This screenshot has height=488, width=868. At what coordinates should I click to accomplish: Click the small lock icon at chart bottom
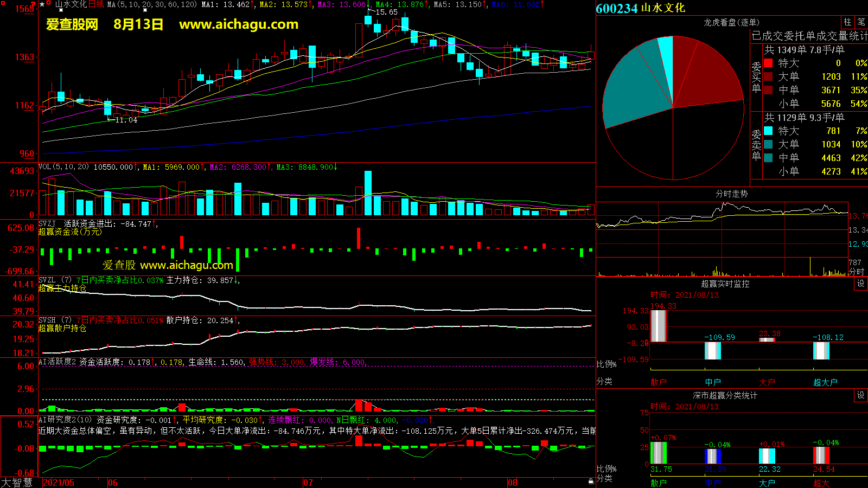[591, 481]
